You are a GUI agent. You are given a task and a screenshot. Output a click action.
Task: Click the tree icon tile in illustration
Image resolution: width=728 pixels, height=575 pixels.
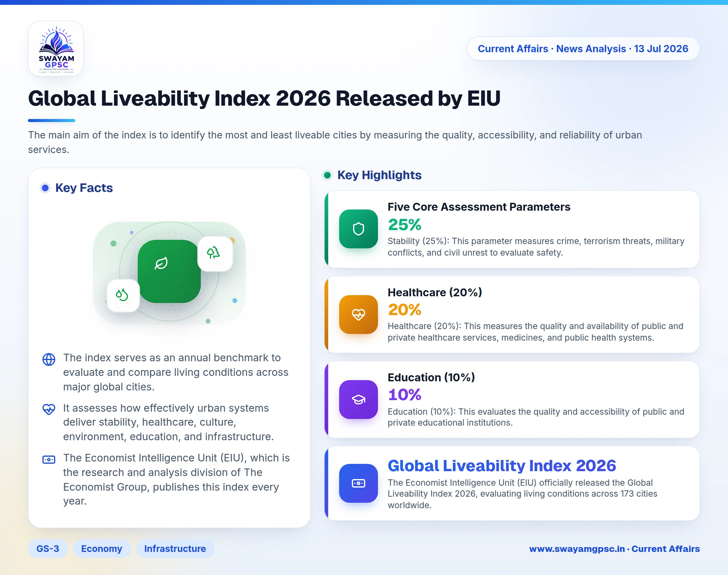point(215,253)
